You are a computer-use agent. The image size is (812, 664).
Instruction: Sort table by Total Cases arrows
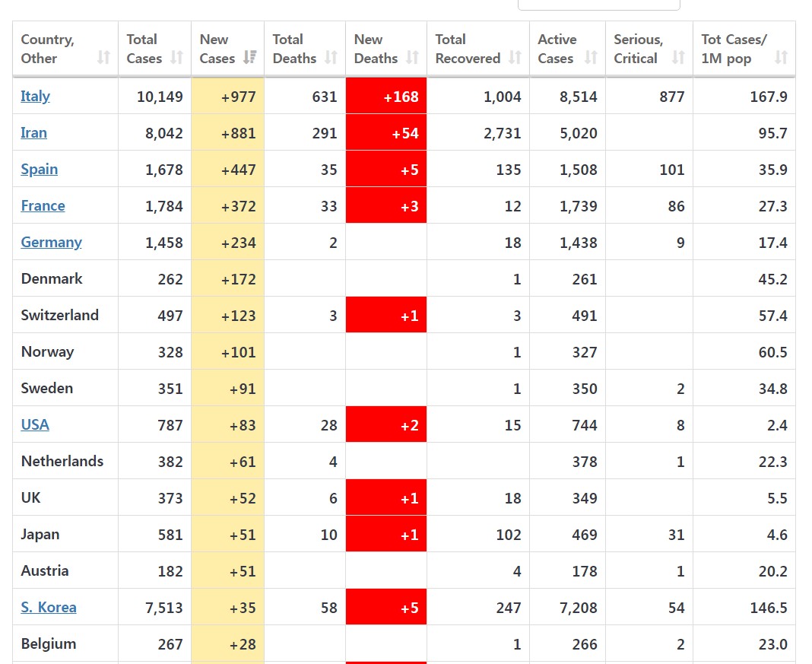[176, 58]
